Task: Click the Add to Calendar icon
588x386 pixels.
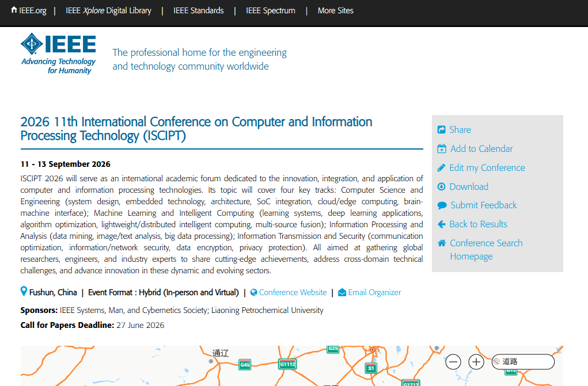Action: click(x=442, y=149)
